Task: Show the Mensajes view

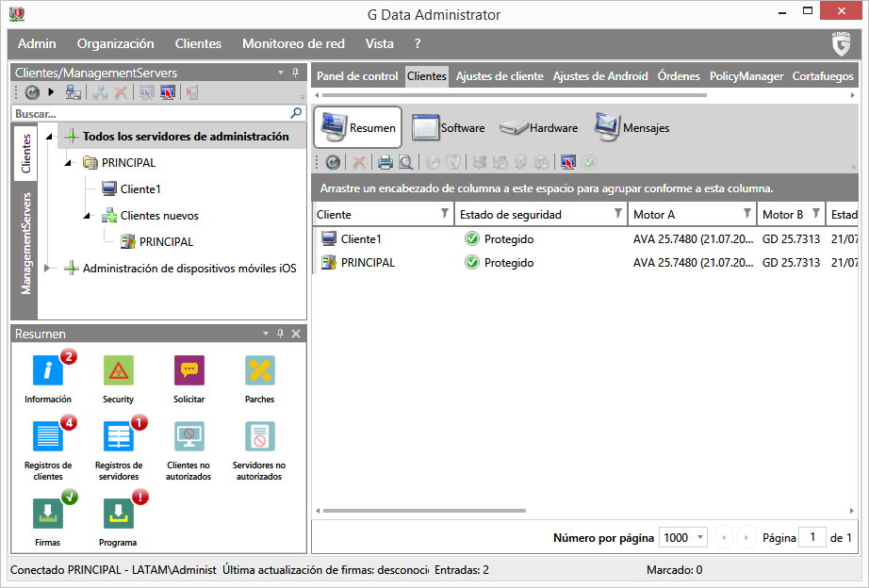Action: tap(631, 128)
